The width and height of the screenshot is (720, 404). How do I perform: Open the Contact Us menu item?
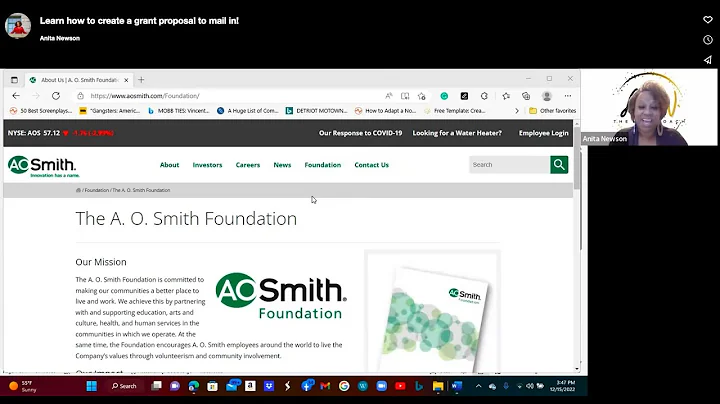(371, 165)
